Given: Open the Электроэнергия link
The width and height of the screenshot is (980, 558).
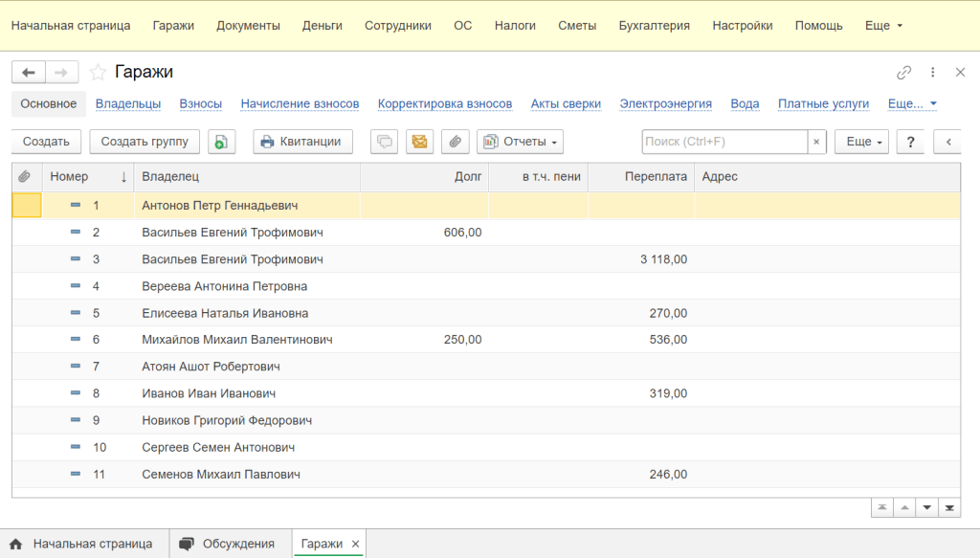Looking at the screenshot, I should [665, 103].
